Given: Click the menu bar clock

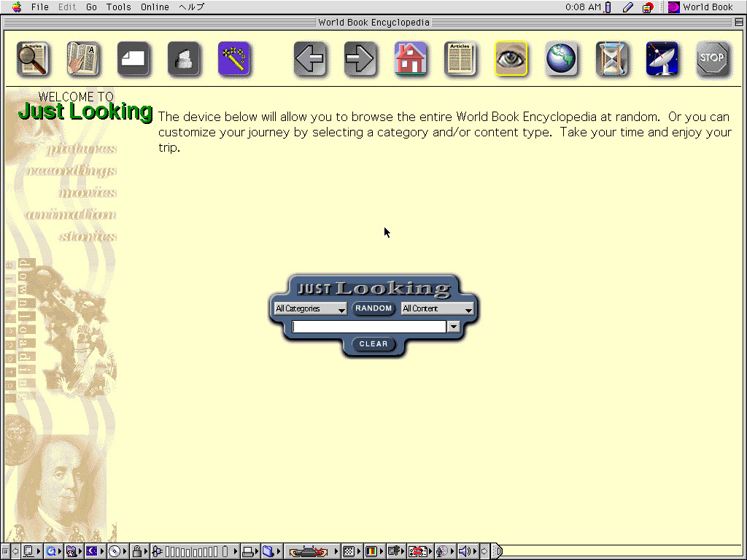Looking at the screenshot, I should point(583,7).
